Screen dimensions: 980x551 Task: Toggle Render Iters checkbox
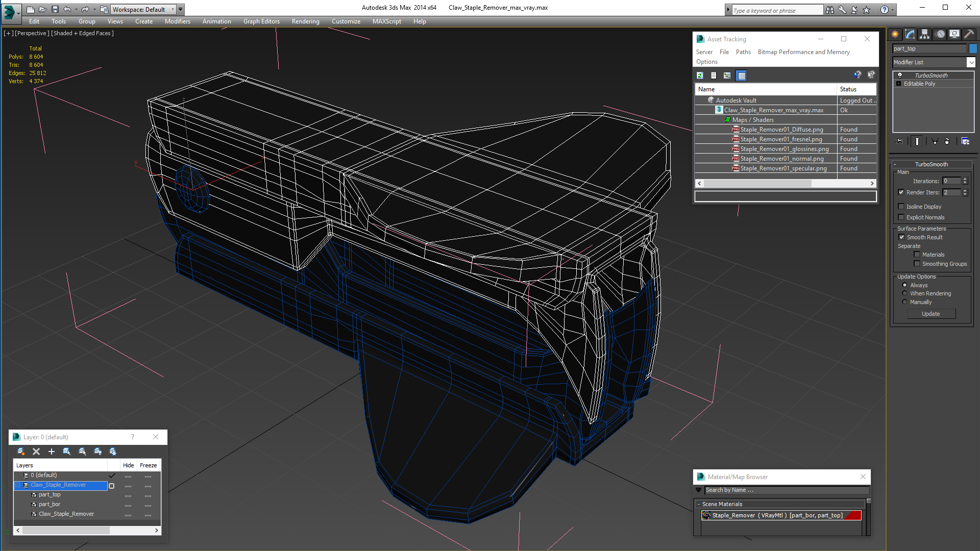point(901,192)
